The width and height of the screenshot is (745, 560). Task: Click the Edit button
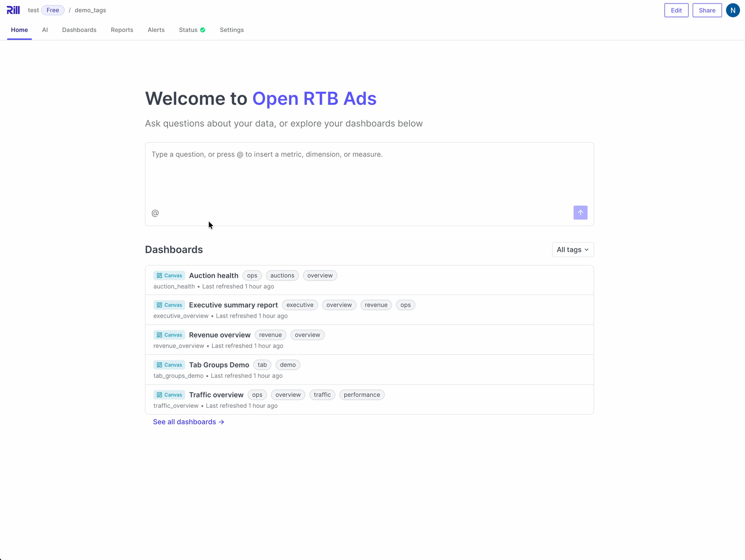point(676,10)
